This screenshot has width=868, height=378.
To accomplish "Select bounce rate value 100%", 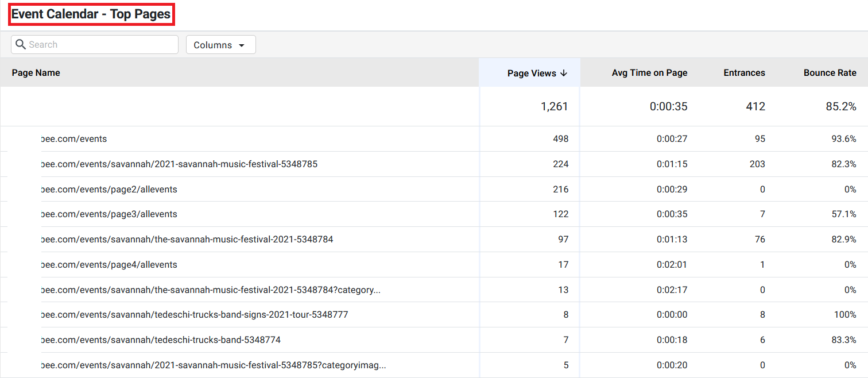I will [x=846, y=315].
